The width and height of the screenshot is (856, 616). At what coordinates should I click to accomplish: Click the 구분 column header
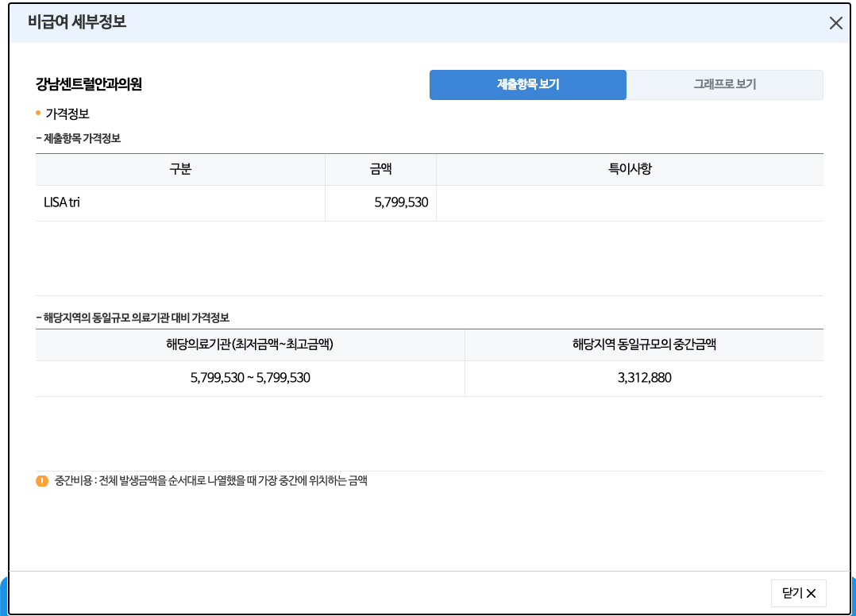point(179,169)
